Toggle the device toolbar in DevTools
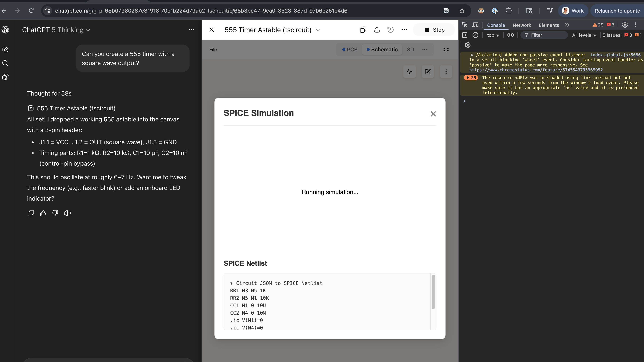644x362 pixels. pyautogui.click(x=475, y=25)
